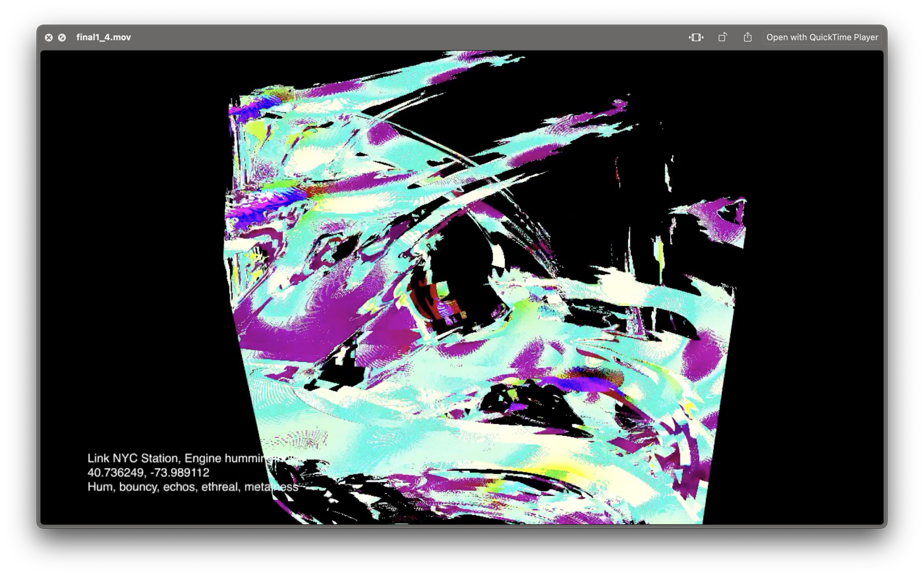Click Open with QuickTime Player button
The height and width of the screenshot is (577, 924).
[x=822, y=37]
